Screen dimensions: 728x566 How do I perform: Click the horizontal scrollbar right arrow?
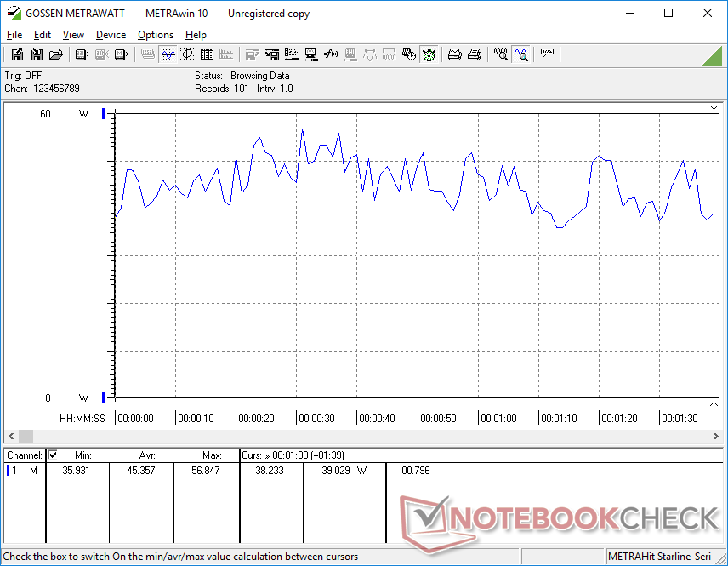(x=716, y=436)
